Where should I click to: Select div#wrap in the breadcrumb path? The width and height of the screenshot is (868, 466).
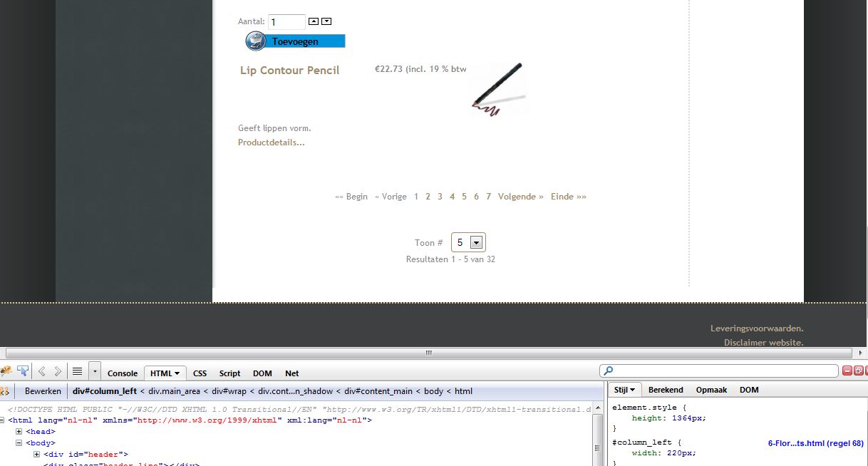click(x=231, y=391)
